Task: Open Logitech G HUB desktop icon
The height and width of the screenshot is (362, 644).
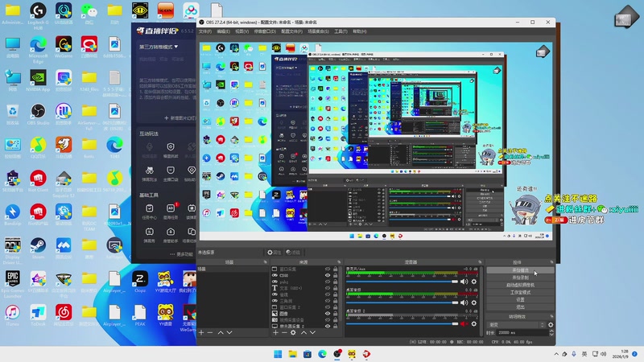Action: click(38, 15)
